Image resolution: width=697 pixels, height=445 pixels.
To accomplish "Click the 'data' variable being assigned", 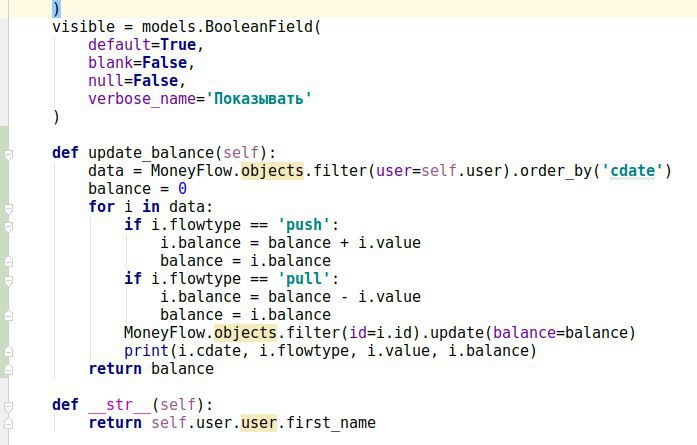I will 106,171.
